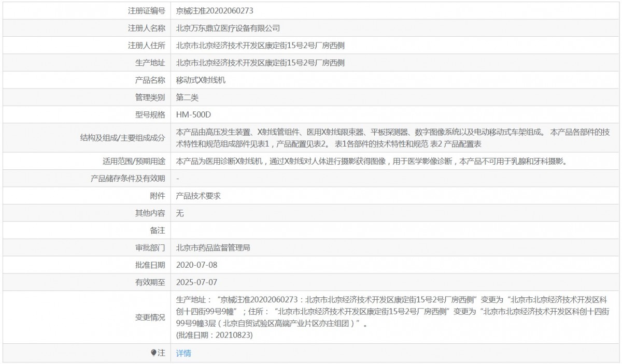Select the (批准日期：20210823) line
The height and width of the screenshot is (364, 622).
215,336
